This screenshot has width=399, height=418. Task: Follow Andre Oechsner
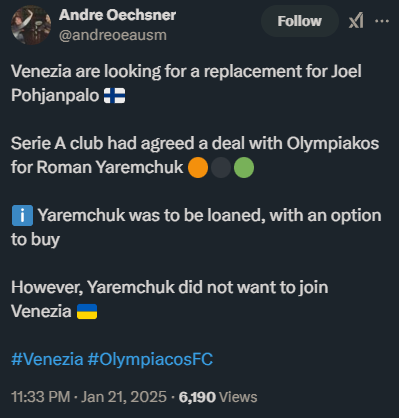pyautogui.click(x=300, y=21)
